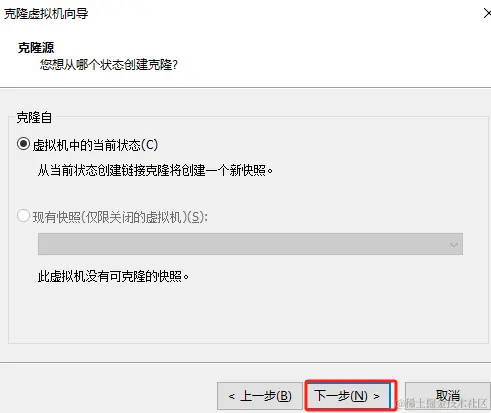The height and width of the screenshot is (413, 491).
Task: Expand the snapshot list chevron arrow
Action: (453, 245)
